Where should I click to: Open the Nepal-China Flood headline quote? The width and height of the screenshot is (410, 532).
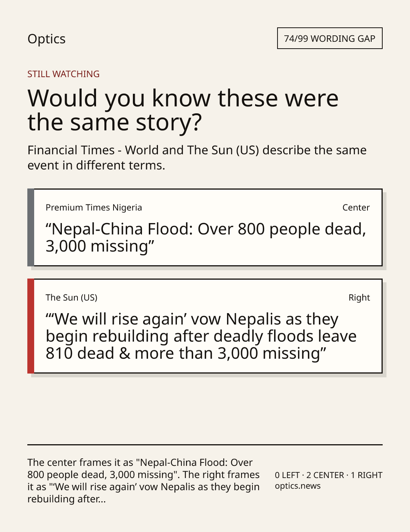[206, 237]
